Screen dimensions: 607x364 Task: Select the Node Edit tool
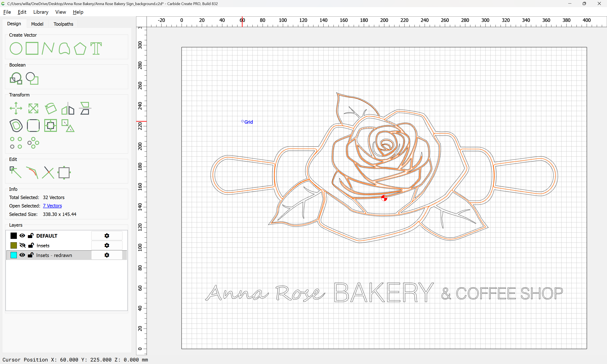pyautogui.click(x=15, y=173)
